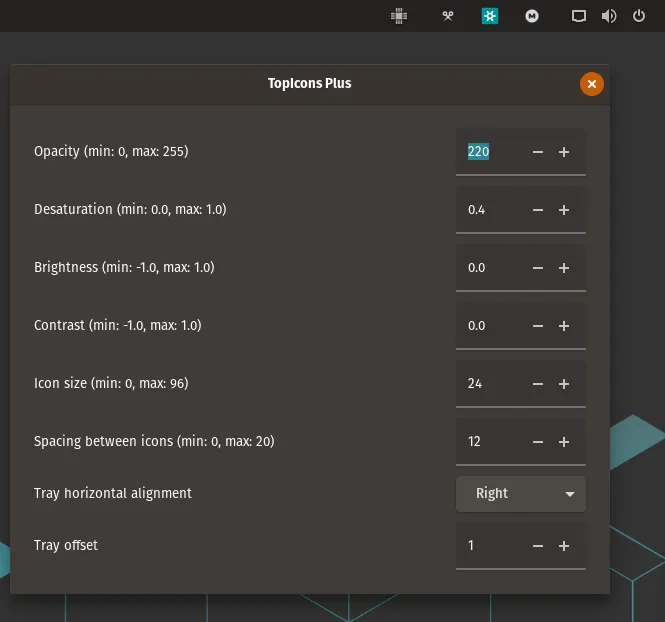
Task: Open the power menu icon
Action: 639,16
